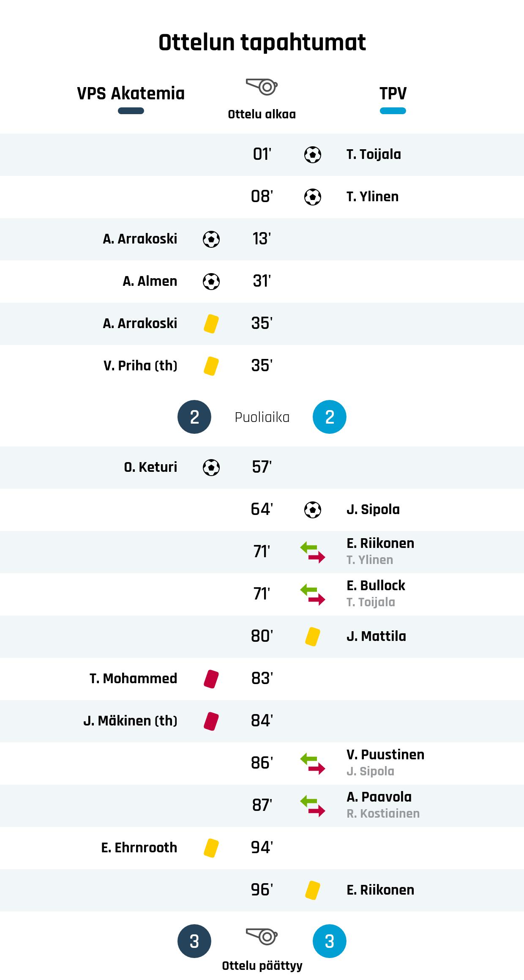The width and height of the screenshot is (524, 980).
Task: Click the final whistle icon at bottom
Action: tap(262, 937)
